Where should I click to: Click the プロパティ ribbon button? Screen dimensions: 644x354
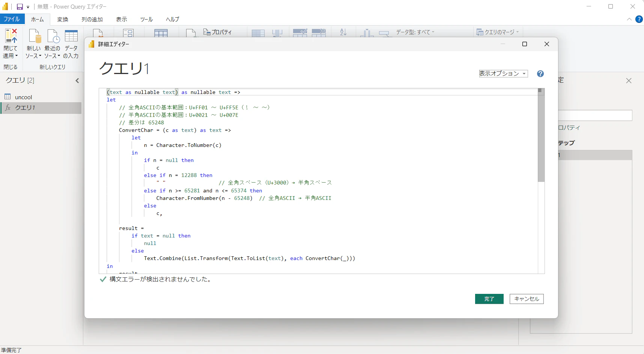pyautogui.click(x=218, y=32)
